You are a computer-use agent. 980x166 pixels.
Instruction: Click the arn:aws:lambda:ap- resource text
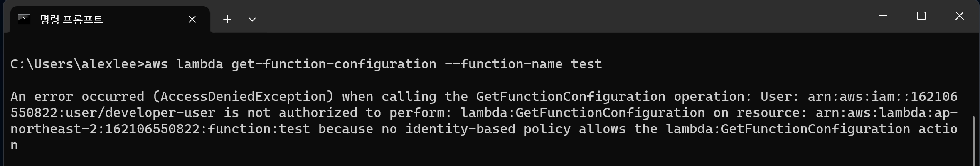pos(886,113)
